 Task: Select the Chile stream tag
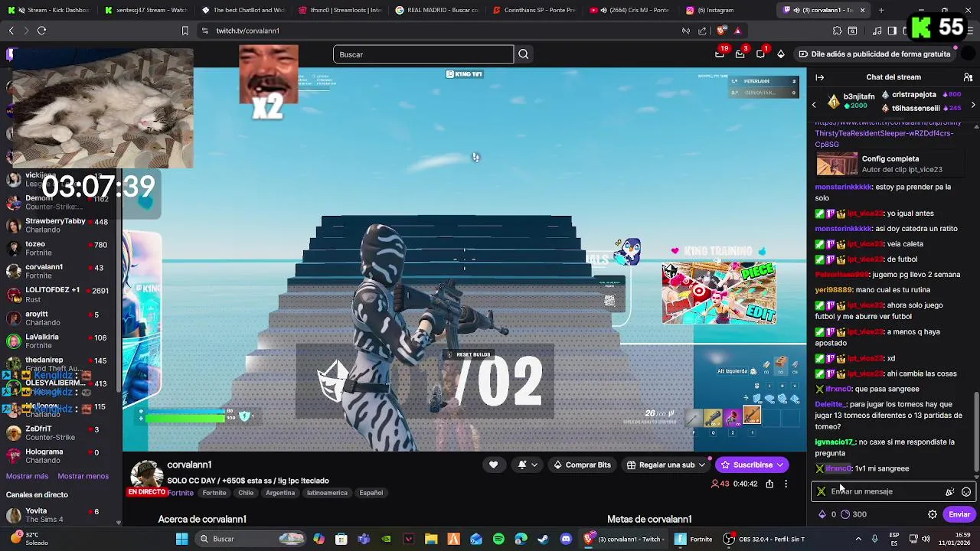[246, 493]
